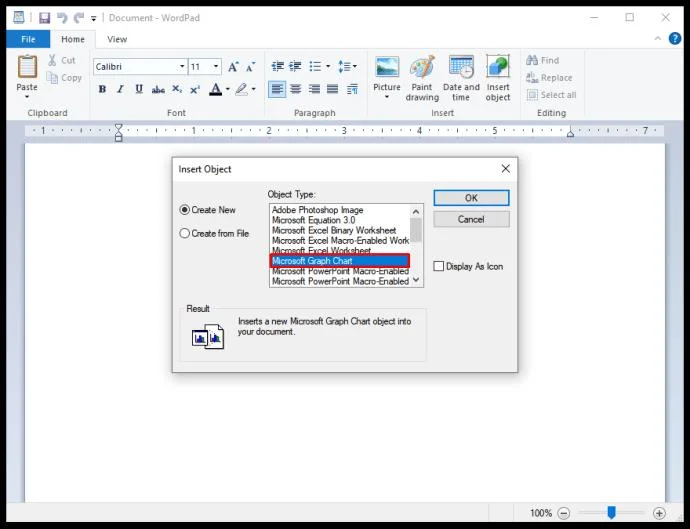Click the Decrease indent icon

pos(278,66)
